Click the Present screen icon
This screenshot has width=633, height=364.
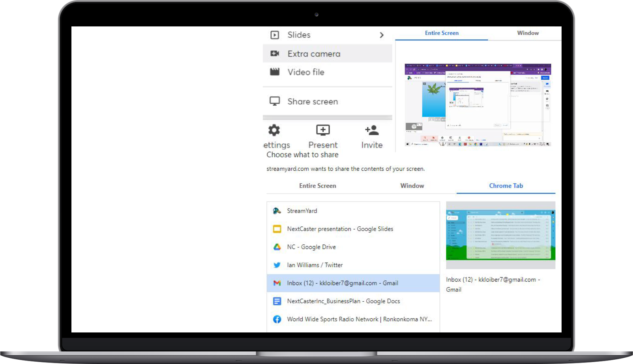pyautogui.click(x=323, y=130)
